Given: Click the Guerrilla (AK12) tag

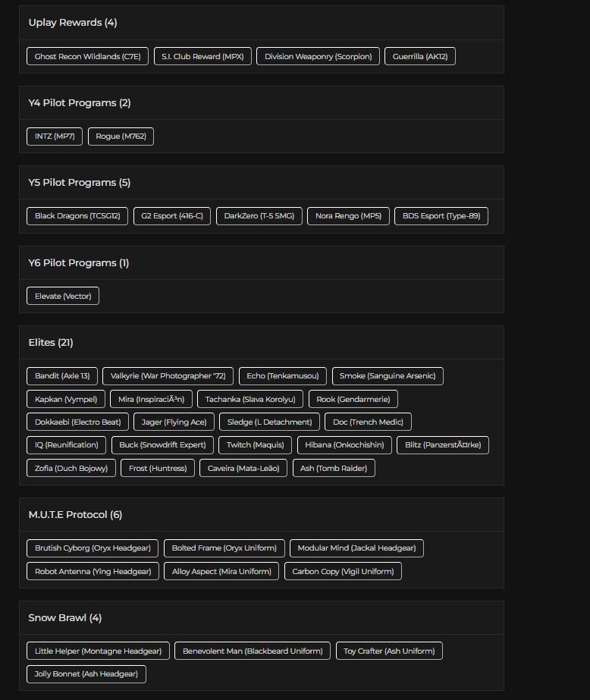Looking at the screenshot, I should tap(420, 57).
